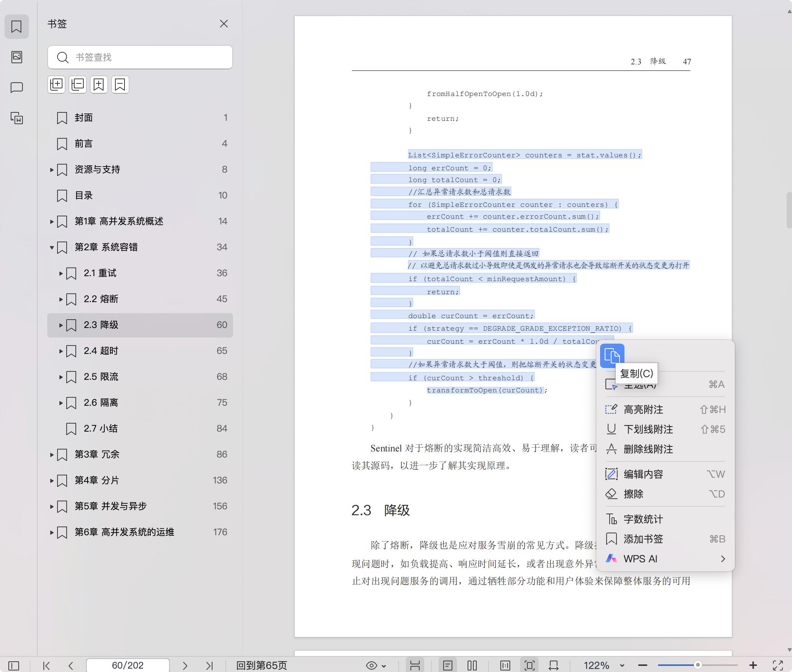
Task: Toggle single page view mode
Action: tap(448, 666)
